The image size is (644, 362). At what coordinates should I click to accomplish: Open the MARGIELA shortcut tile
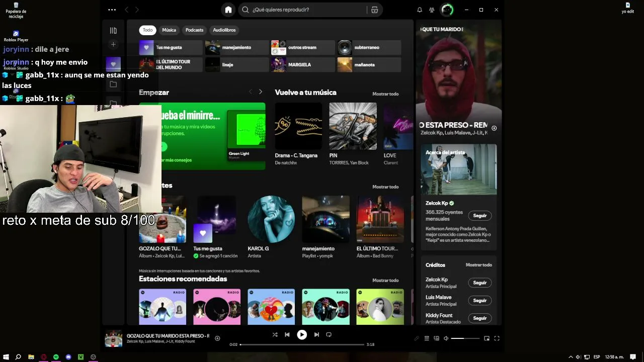click(x=303, y=64)
